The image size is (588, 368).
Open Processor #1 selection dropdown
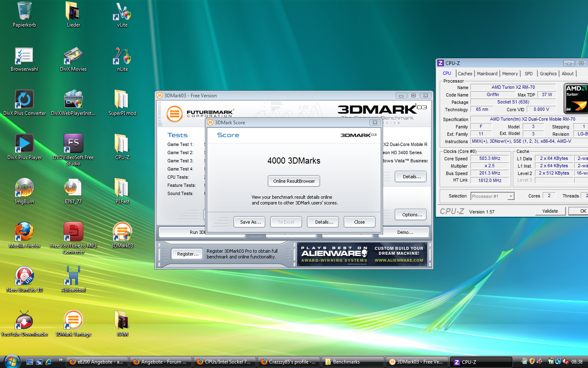492,196
